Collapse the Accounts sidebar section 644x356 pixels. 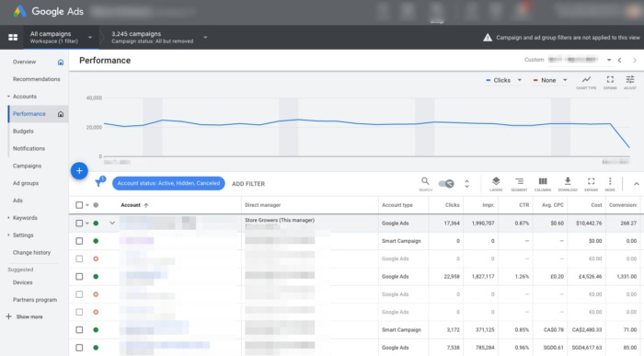click(x=8, y=97)
